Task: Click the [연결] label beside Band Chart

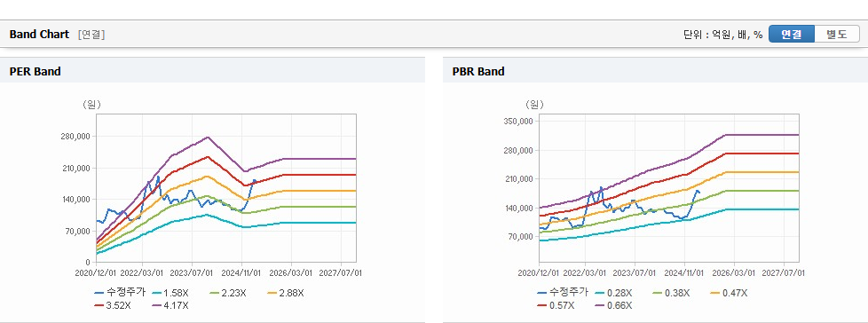Action: [91, 35]
